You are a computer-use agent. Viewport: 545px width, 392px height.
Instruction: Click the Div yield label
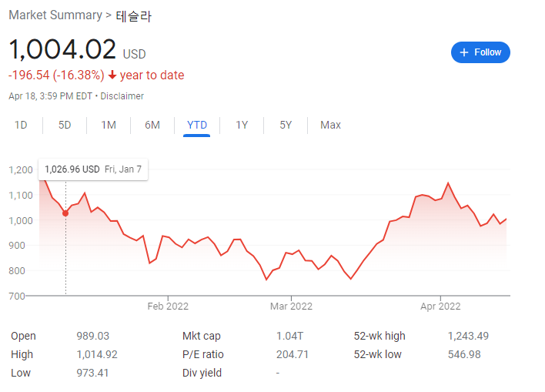pyautogui.click(x=202, y=373)
